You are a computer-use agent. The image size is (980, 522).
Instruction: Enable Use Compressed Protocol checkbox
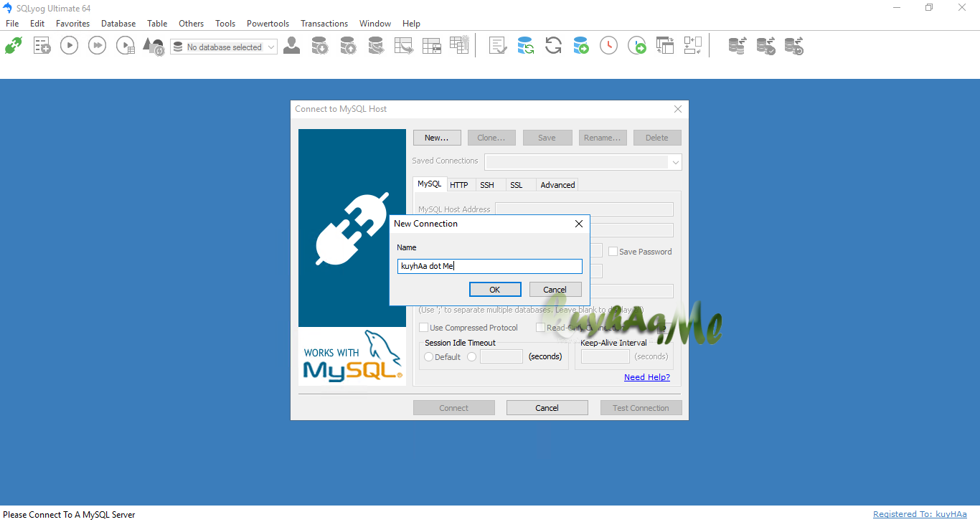click(x=424, y=328)
